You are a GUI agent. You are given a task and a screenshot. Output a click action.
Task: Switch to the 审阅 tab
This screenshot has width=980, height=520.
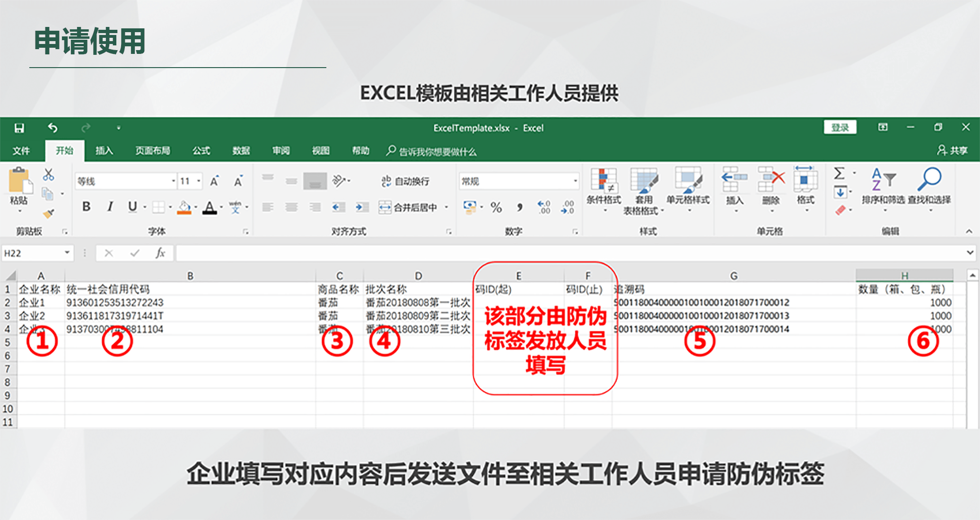click(x=281, y=151)
